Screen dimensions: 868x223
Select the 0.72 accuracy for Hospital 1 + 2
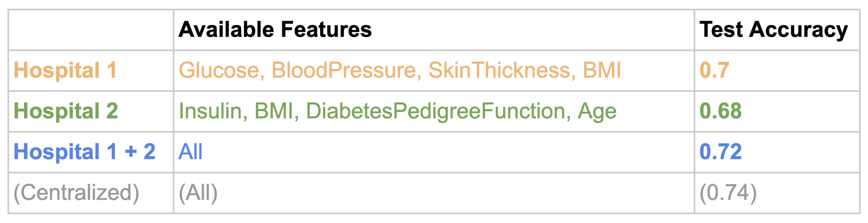coord(721,152)
